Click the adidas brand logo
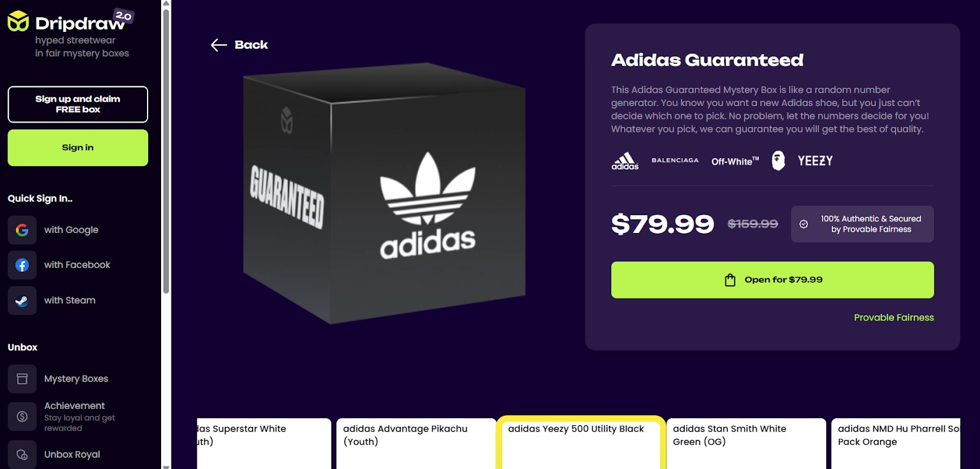The height and width of the screenshot is (469, 980). (x=625, y=161)
